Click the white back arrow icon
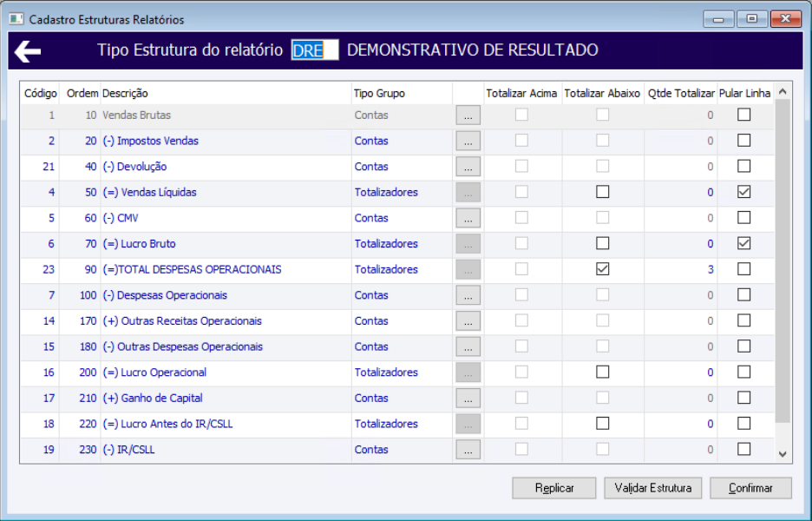The image size is (812, 521). (28, 51)
